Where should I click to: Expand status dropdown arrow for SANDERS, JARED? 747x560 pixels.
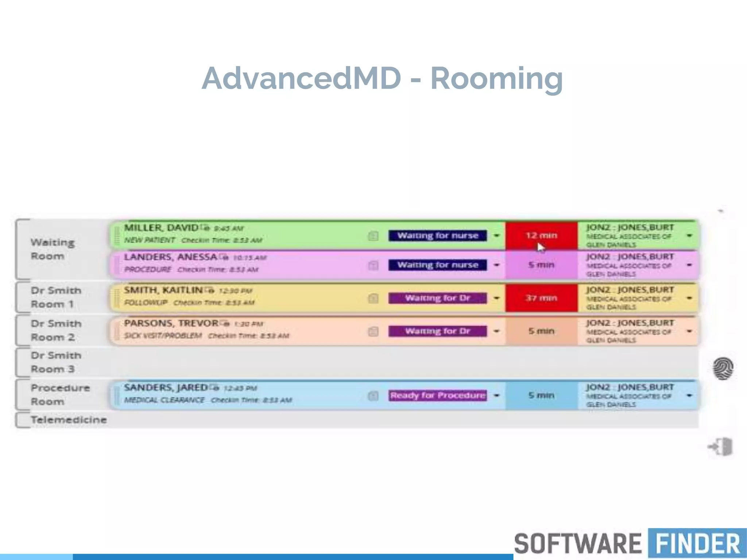coord(496,396)
